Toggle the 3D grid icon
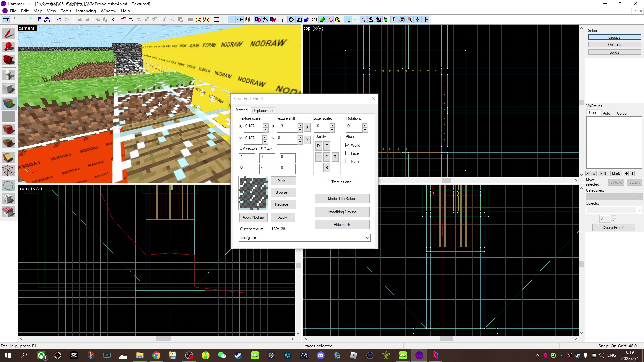This screenshot has height=362, width=644. (x=13, y=20)
